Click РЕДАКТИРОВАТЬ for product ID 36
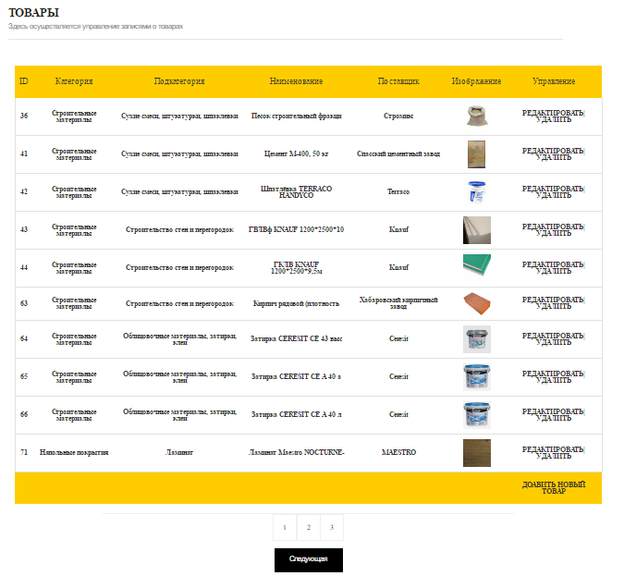 (552, 113)
